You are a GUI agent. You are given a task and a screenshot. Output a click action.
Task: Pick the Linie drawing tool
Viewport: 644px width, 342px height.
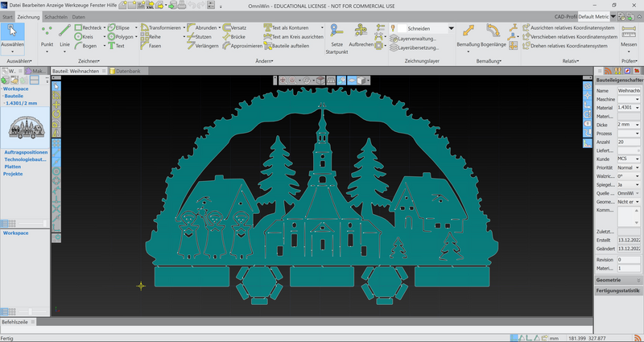(64, 31)
